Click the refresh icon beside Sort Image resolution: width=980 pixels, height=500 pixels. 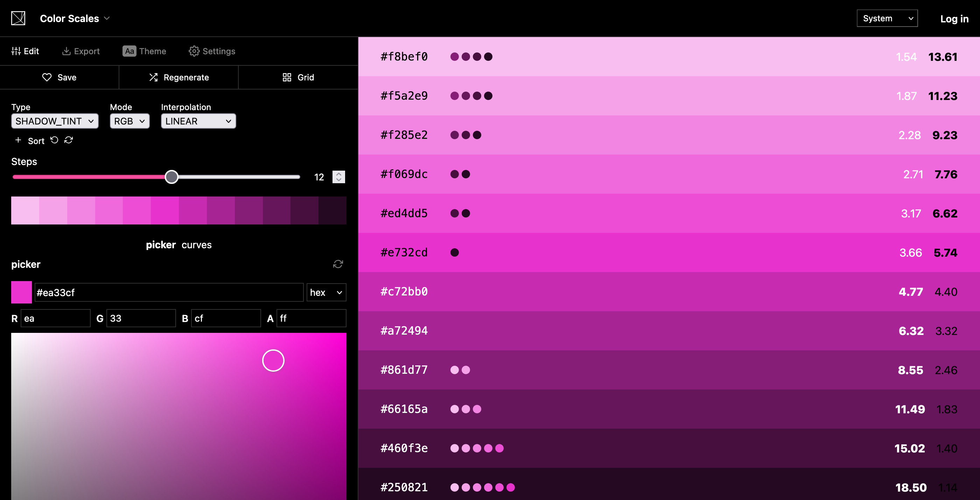(69, 140)
